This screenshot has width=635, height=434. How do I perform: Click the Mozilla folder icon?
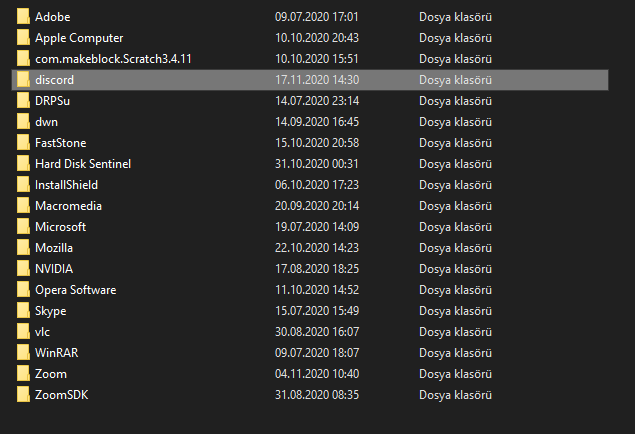23,248
